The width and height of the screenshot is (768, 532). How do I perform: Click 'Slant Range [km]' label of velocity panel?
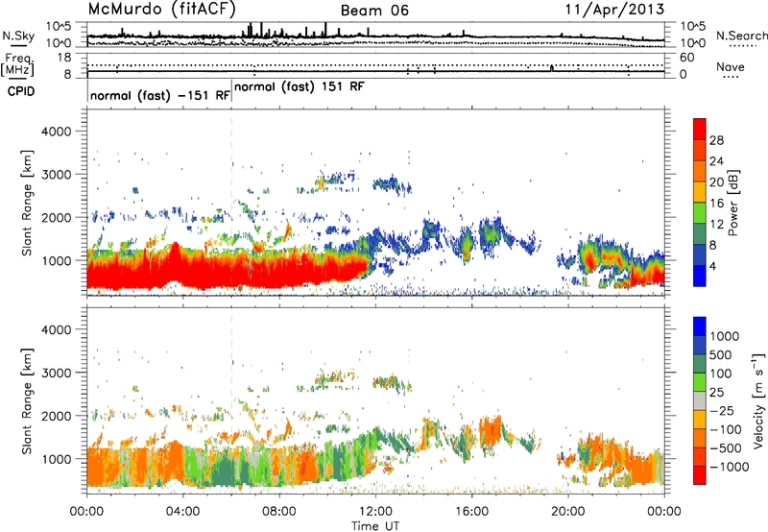pos(28,401)
